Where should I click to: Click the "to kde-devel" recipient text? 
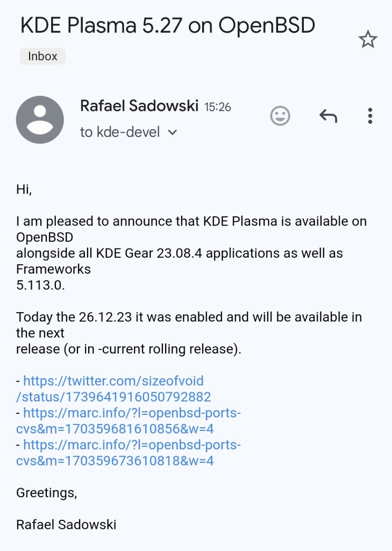click(x=120, y=132)
